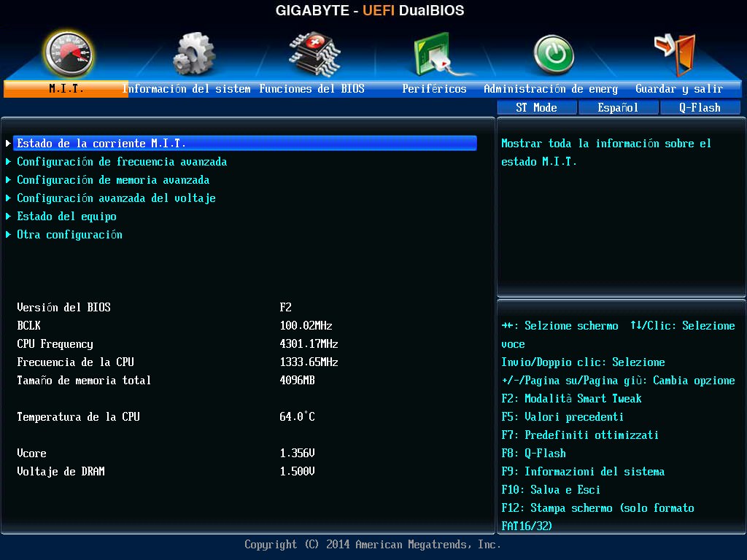Image resolution: width=747 pixels, height=560 pixels.
Task: Open the green power button icon
Action: (x=554, y=54)
